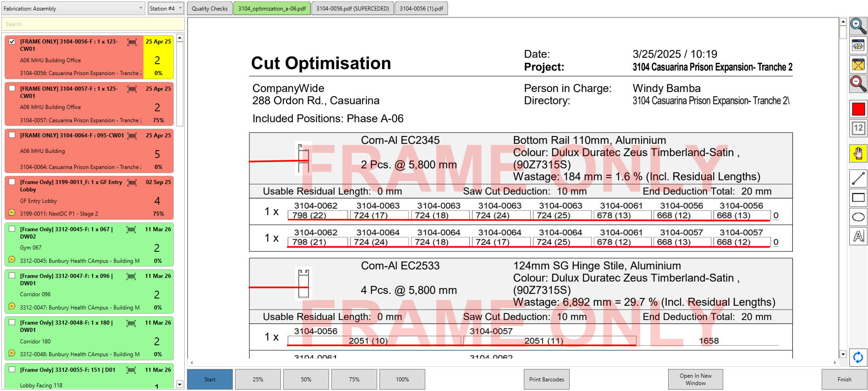Switch to the Quality Checks tab

(x=209, y=9)
